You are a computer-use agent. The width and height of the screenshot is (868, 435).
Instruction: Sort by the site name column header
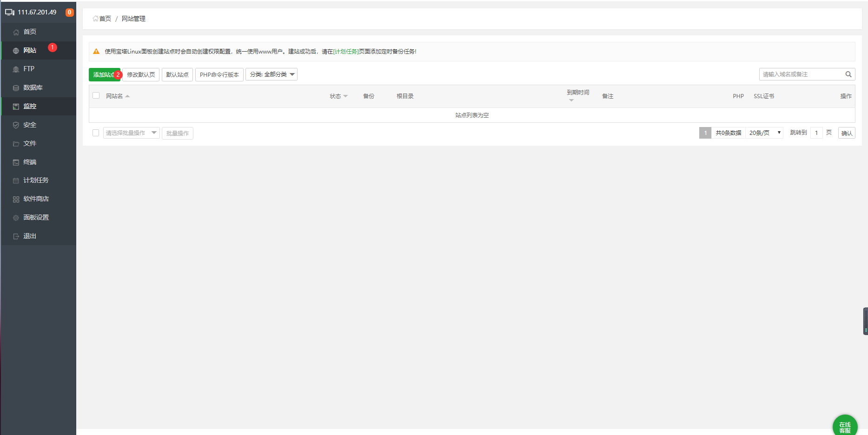pos(114,96)
